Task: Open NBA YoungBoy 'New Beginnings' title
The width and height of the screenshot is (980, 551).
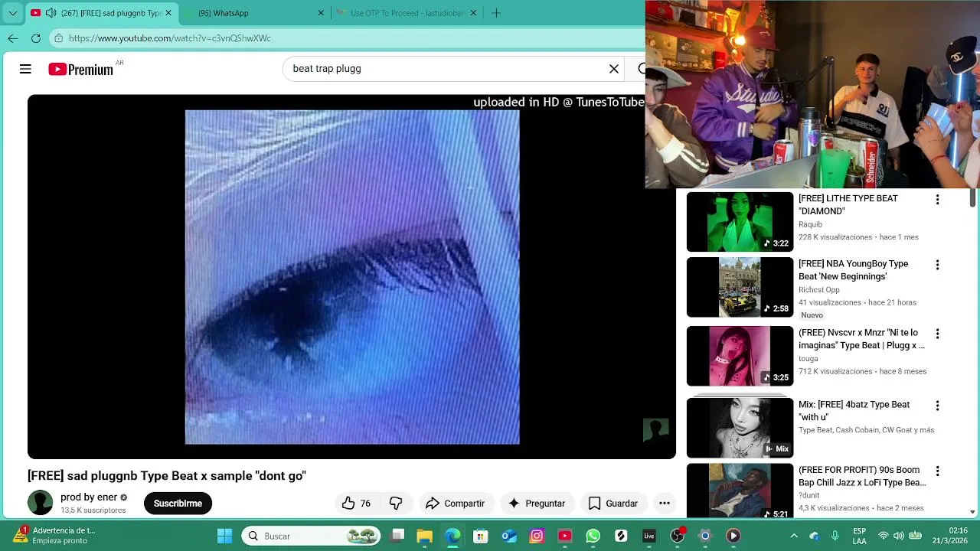Action: click(853, 270)
